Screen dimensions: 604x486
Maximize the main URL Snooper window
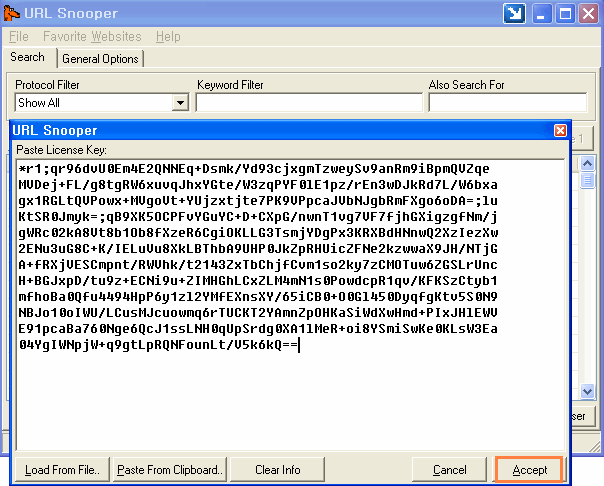(565, 14)
